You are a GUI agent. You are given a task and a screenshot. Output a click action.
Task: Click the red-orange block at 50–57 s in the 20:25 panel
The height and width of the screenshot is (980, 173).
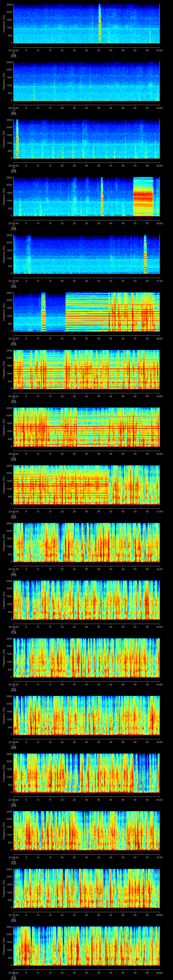pyautogui.click(x=143, y=197)
